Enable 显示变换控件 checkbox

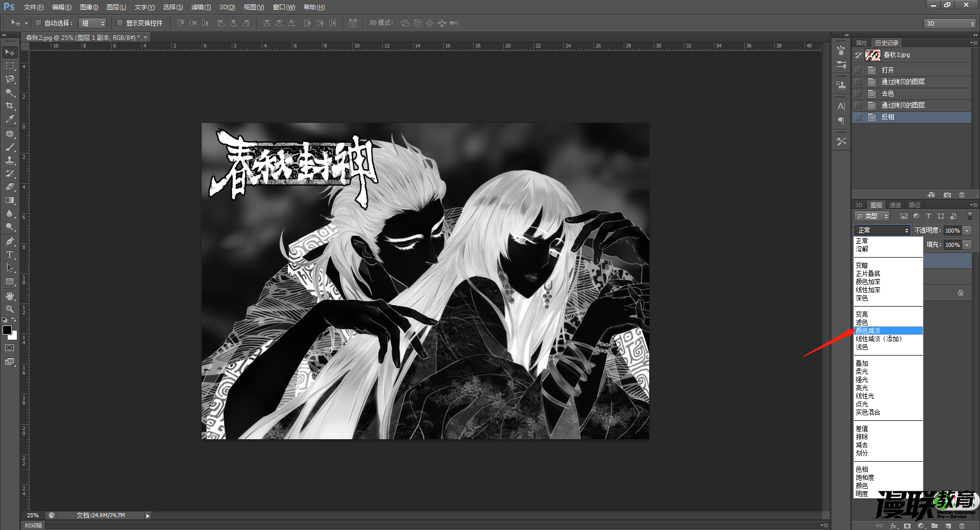[x=120, y=23]
